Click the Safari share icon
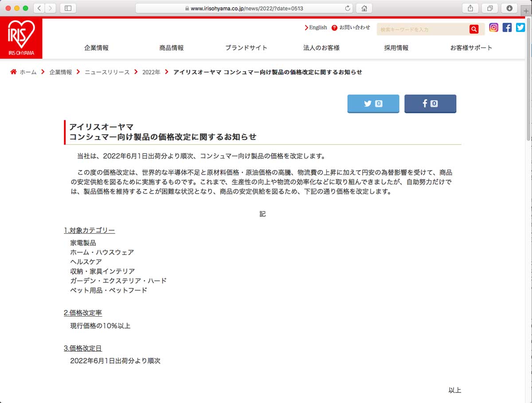The width and height of the screenshot is (532, 403). pyautogui.click(x=470, y=8)
